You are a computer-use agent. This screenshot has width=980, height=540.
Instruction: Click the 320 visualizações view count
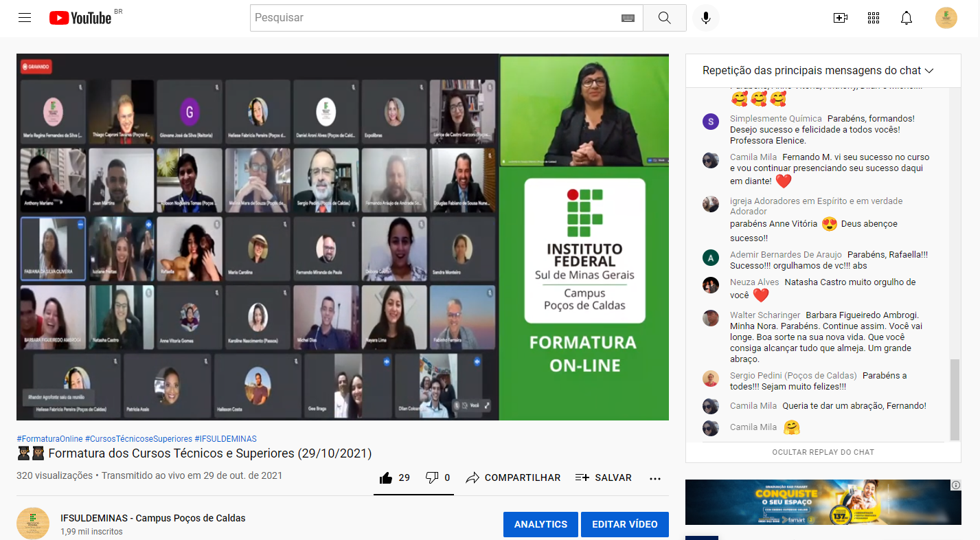(x=54, y=475)
